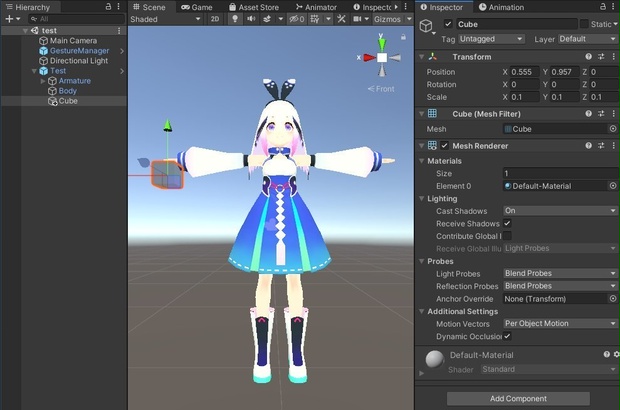
Task: Click the Position X input field
Action: (524, 72)
